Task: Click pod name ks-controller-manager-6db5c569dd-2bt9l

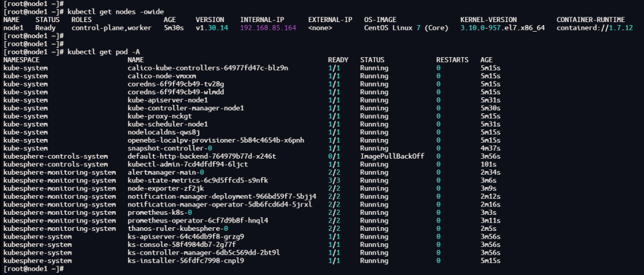Action: click(204, 252)
